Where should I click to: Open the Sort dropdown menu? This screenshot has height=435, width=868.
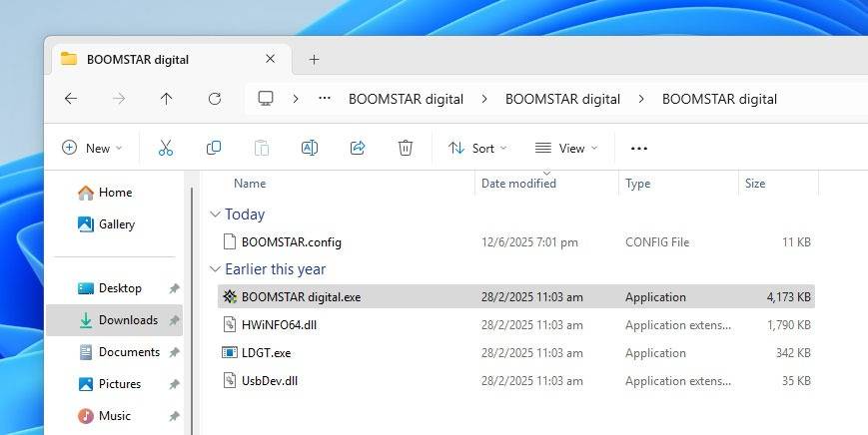[477, 148]
